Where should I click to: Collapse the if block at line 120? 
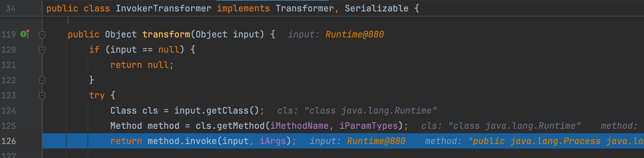click(42, 49)
